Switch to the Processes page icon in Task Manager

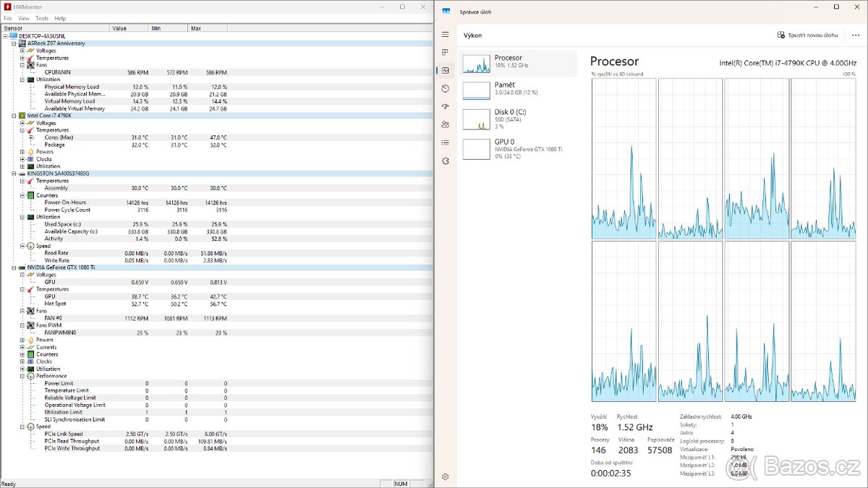tap(446, 53)
